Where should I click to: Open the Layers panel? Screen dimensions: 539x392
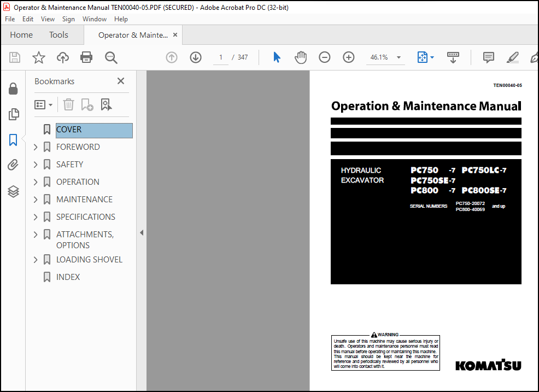[x=13, y=191]
